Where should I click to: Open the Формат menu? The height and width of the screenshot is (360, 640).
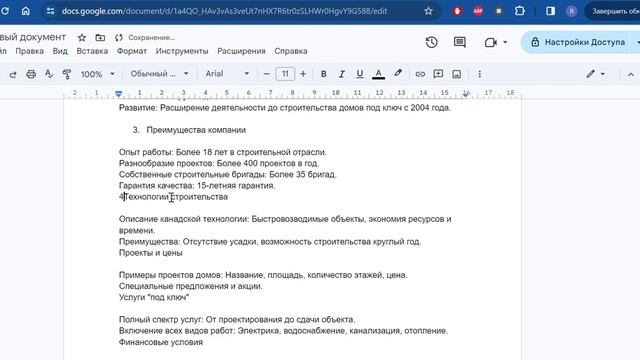point(131,51)
